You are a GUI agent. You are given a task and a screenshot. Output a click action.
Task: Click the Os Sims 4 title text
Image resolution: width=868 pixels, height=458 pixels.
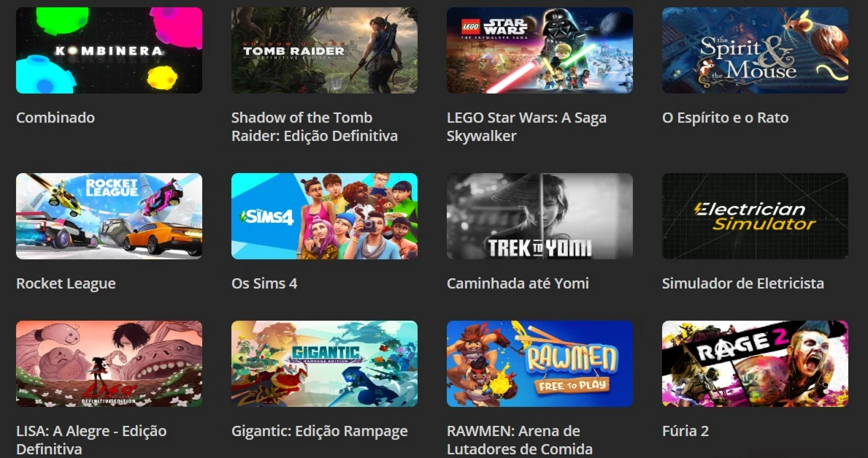tap(264, 283)
